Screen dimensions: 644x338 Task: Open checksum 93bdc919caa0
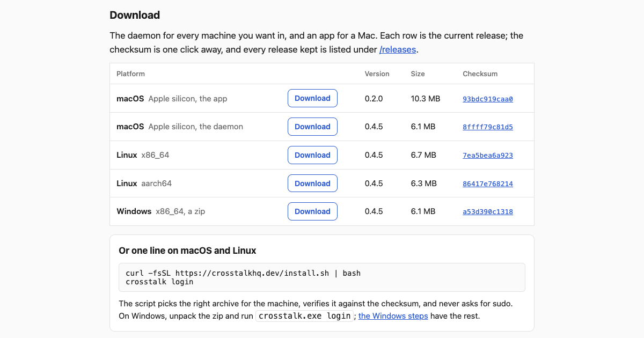(488, 99)
